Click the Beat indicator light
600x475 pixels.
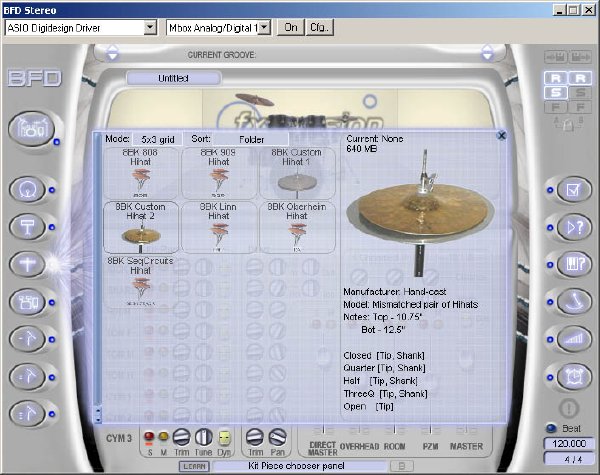point(551,428)
